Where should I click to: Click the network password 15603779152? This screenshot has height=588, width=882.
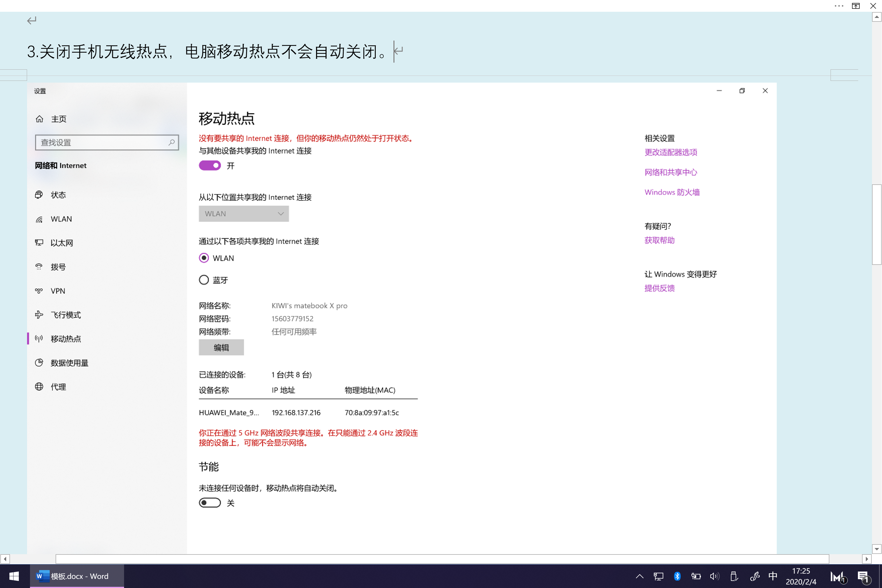(293, 319)
